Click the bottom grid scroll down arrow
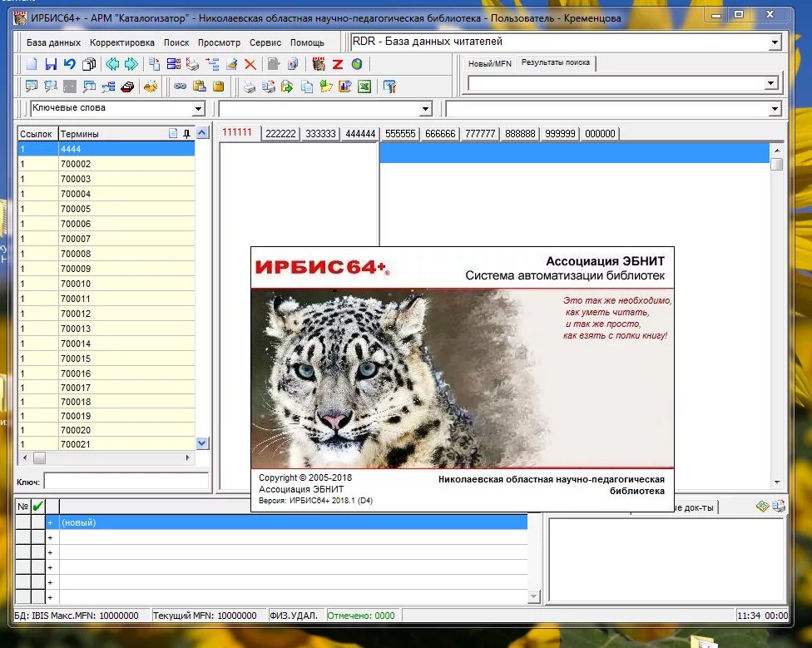This screenshot has width=812, height=648. [533, 596]
